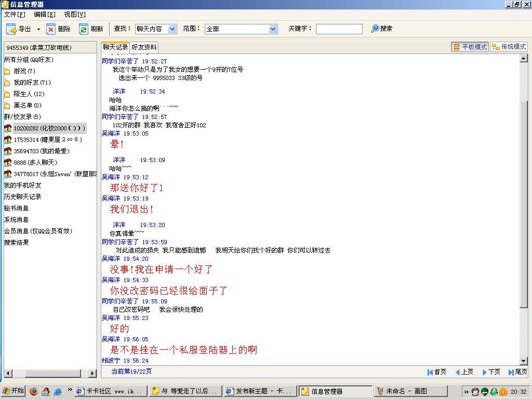Screen dimensions: 532x399
Task: Select group 34778017 永恒Seven
Action: 55,174
